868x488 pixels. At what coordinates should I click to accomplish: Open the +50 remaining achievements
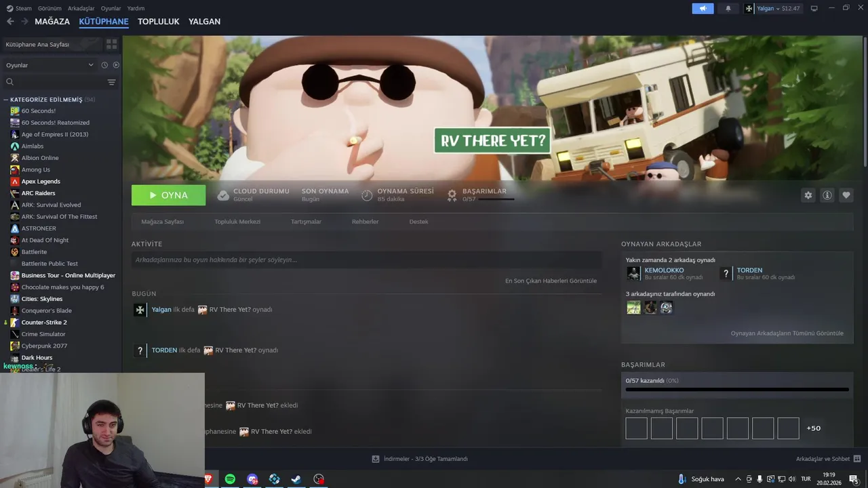click(813, 428)
